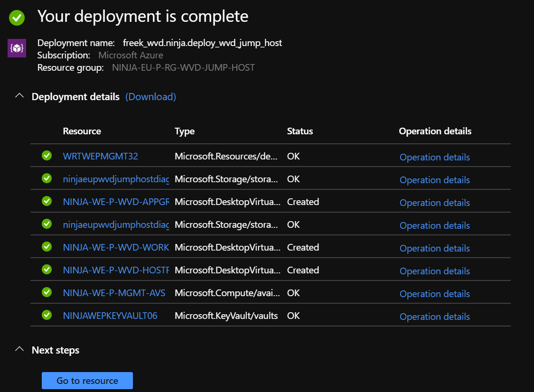Click the OK status for NINJA-WE-P-MGMT-AVS
Screen dimensions: 534x392
pos(293,293)
